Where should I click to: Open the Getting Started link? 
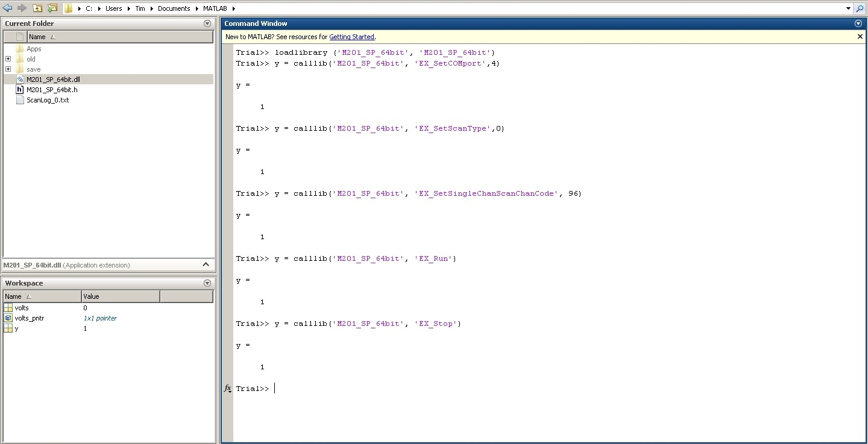pos(351,37)
